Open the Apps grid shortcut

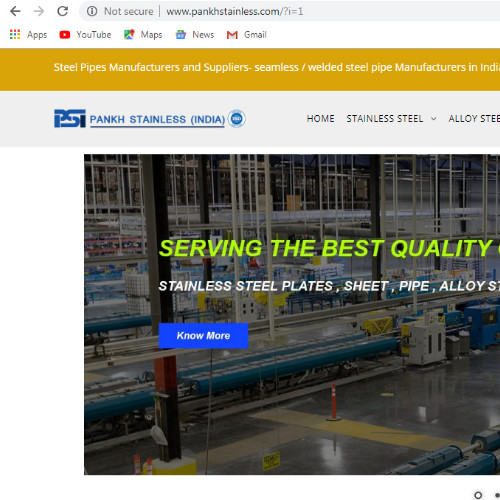[28, 34]
